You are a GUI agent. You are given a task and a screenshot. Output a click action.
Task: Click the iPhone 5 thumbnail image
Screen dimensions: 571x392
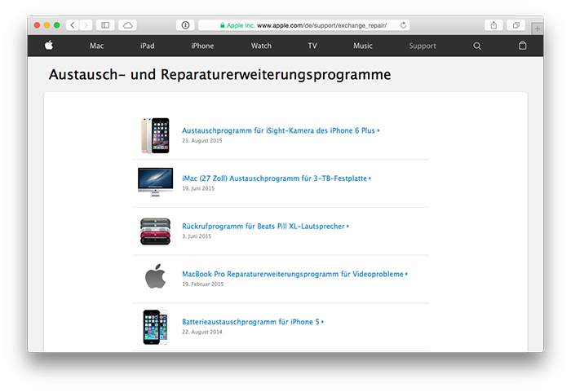[x=155, y=327]
